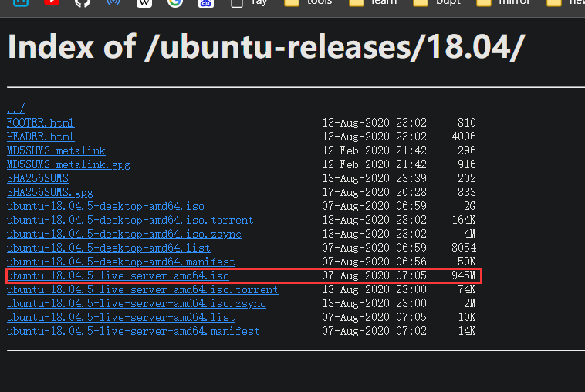Click size value '4M' of desktop zsync

(470, 234)
